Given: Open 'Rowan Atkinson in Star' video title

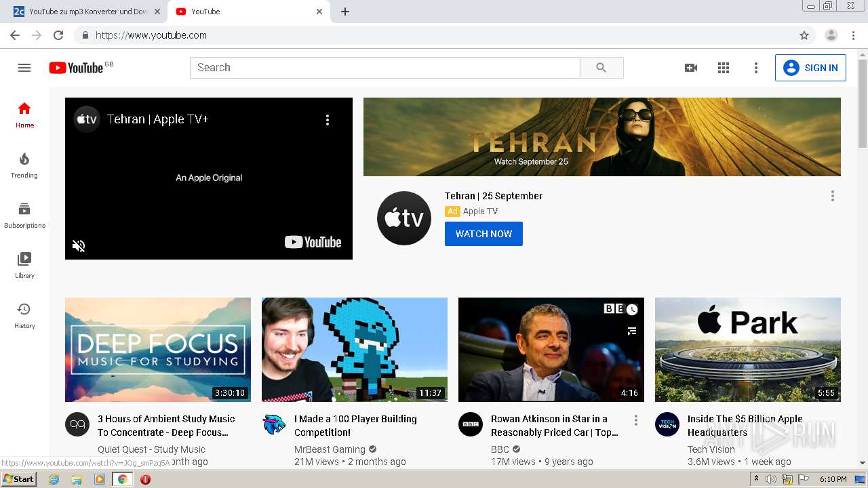Looking at the screenshot, I should [555, 426].
